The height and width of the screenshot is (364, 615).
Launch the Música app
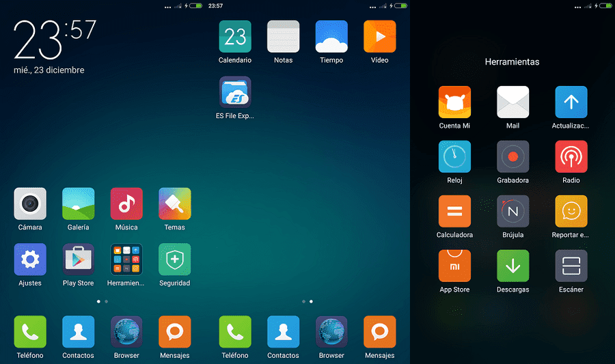[x=126, y=204]
